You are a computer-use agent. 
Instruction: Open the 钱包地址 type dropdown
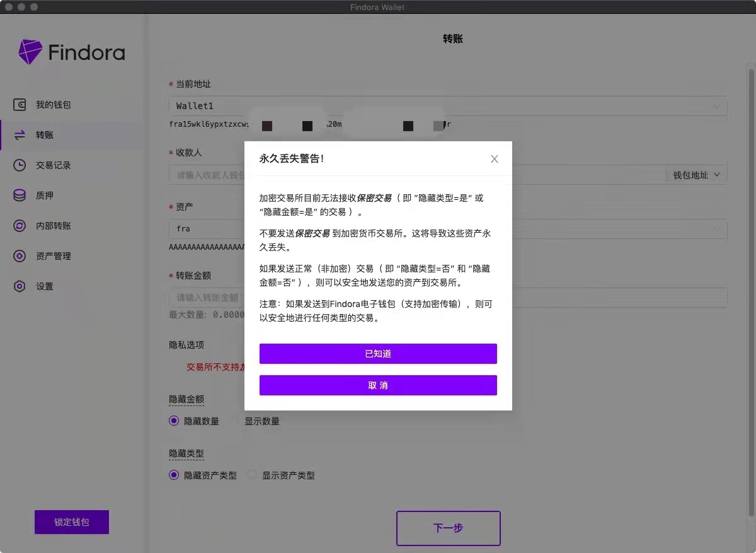[696, 175]
